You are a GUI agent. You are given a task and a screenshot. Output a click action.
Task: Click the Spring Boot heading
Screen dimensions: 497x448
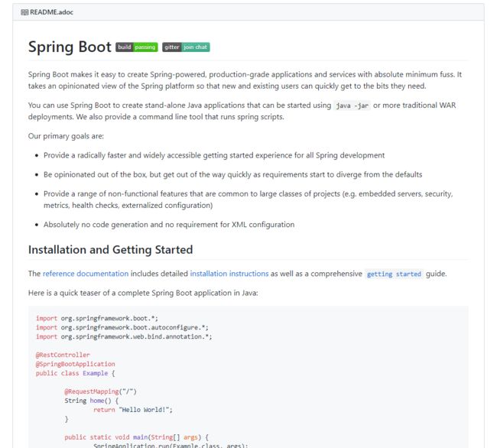pos(70,47)
